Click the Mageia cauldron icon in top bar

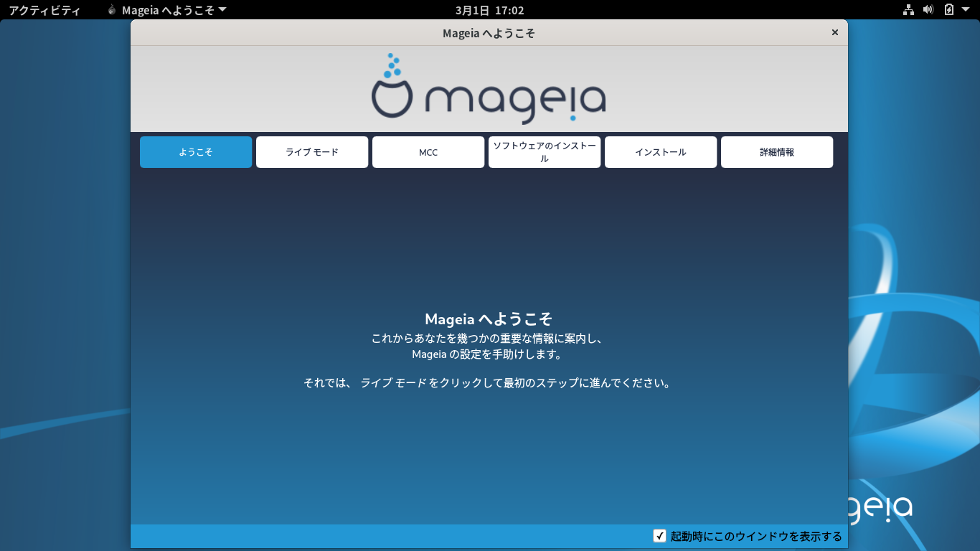click(x=111, y=10)
